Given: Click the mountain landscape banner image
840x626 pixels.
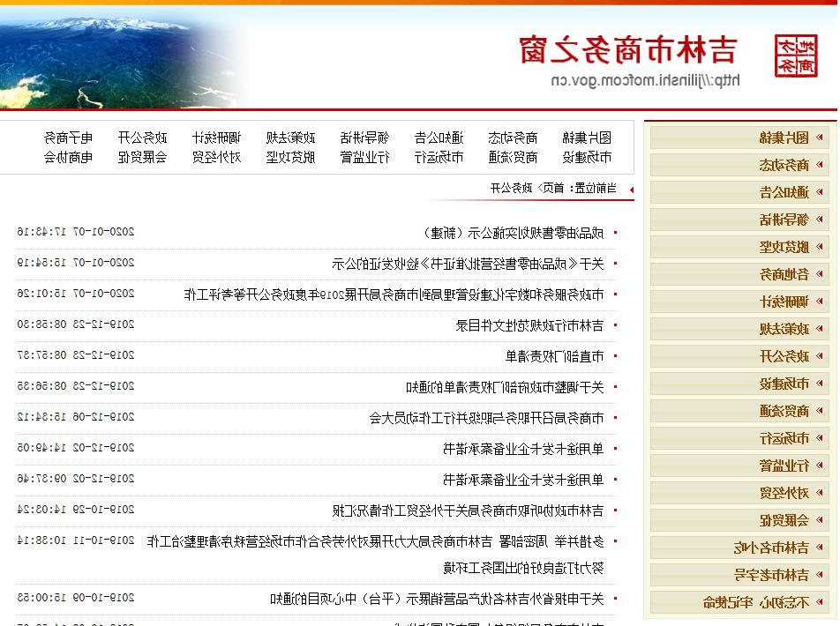Looking at the screenshot, I should (x=124, y=62).
